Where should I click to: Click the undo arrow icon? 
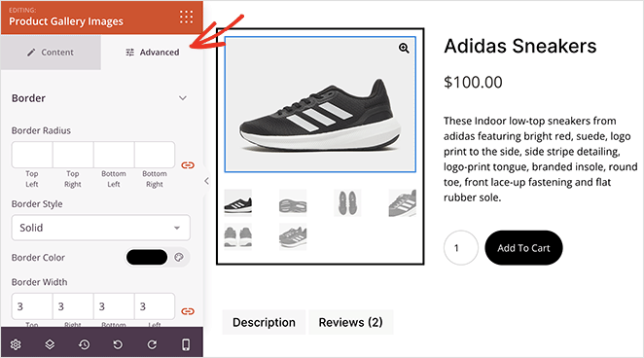click(x=118, y=344)
